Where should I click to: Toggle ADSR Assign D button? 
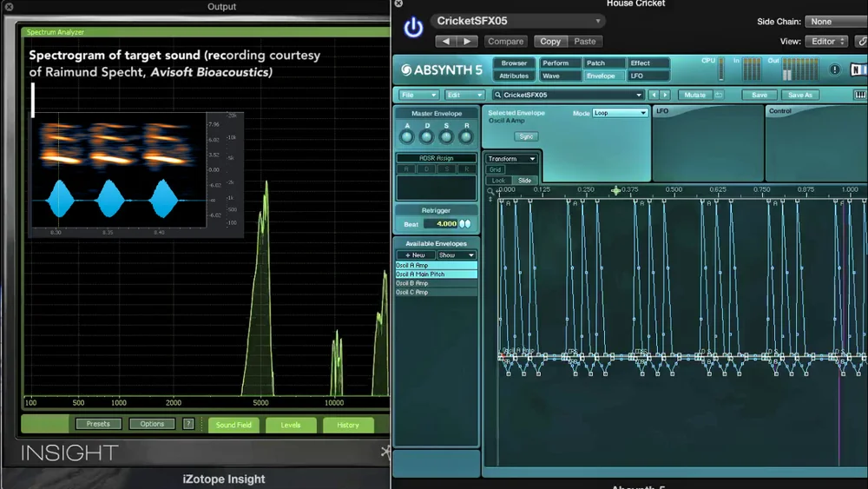pyautogui.click(x=426, y=169)
